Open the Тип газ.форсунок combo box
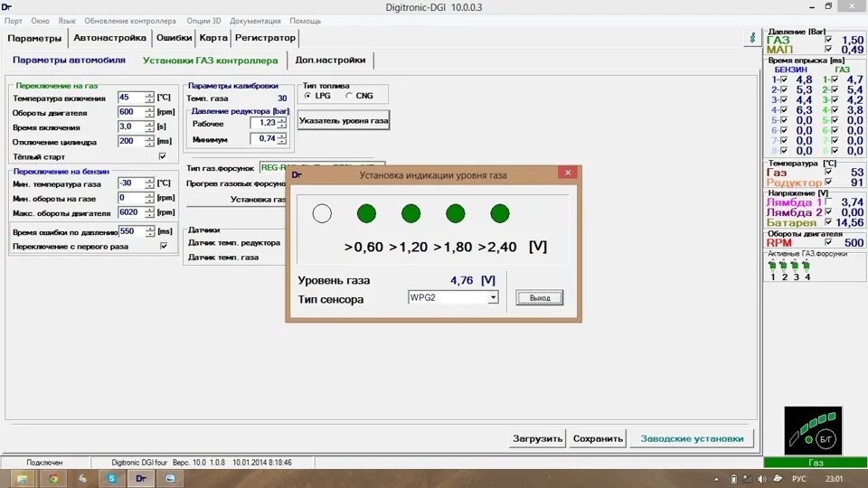This screenshot has height=488, width=868. tap(322, 168)
